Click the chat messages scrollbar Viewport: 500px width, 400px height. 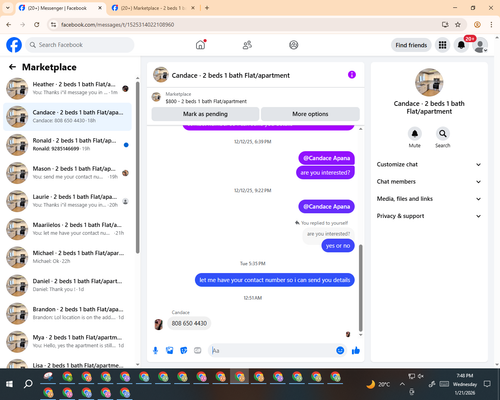(x=360, y=288)
